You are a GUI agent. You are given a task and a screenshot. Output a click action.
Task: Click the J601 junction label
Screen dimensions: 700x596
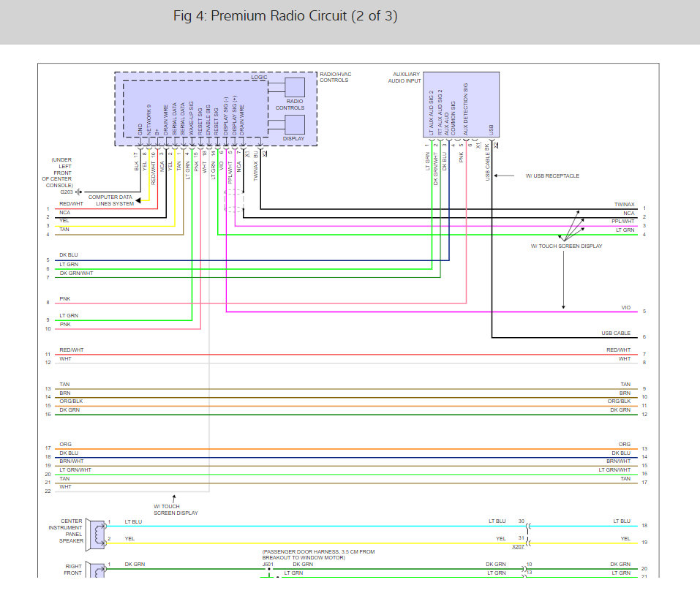pyautogui.click(x=268, y=565)
